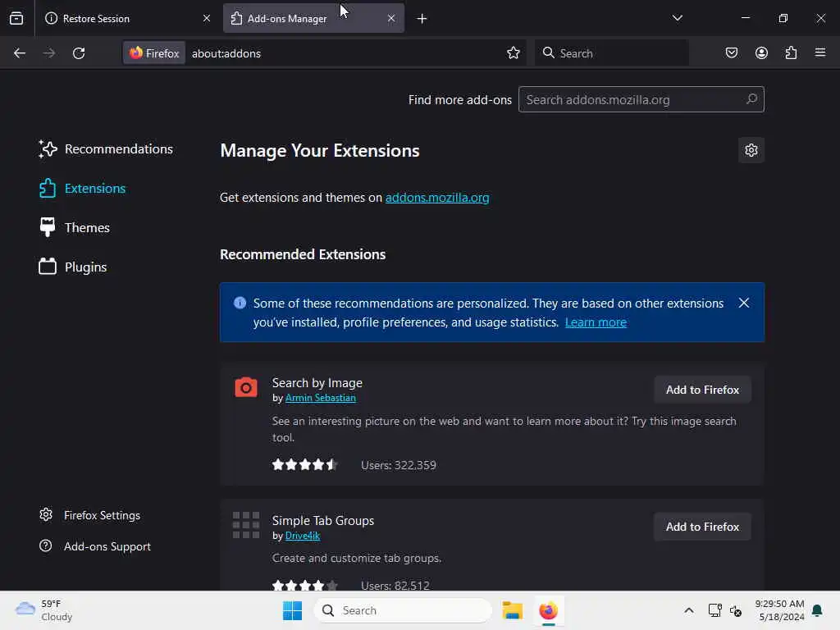
Task: Click the Simple Tab Groups grid icon
Action: [x=246, y=525]
